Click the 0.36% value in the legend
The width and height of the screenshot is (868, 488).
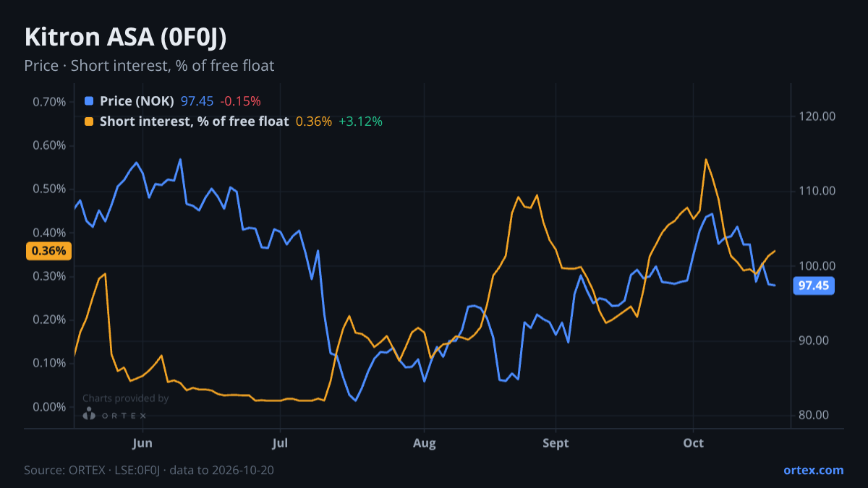pyautogui.click(x=314, y=121)
